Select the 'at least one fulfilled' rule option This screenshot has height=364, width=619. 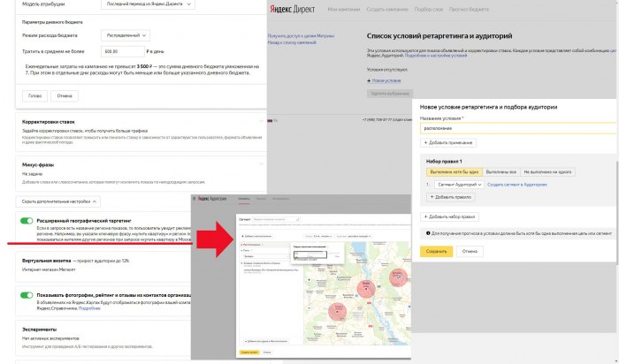[455, 172]
